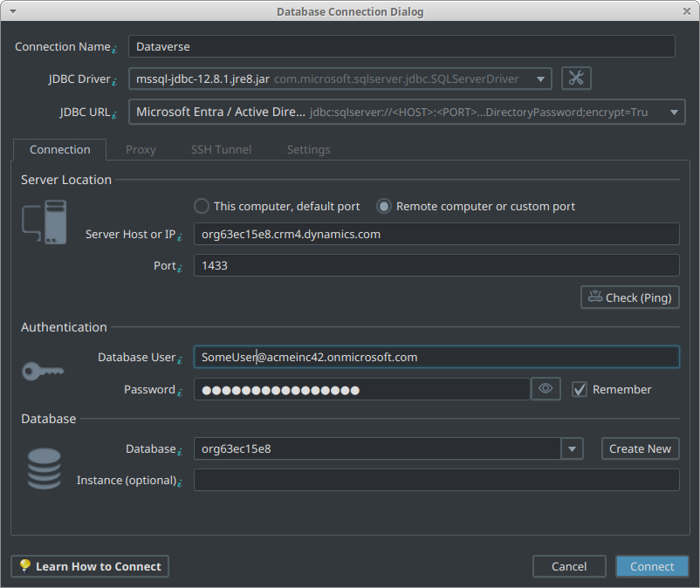
Task: Click the Authentication section heading
Action: coord(64,327)
